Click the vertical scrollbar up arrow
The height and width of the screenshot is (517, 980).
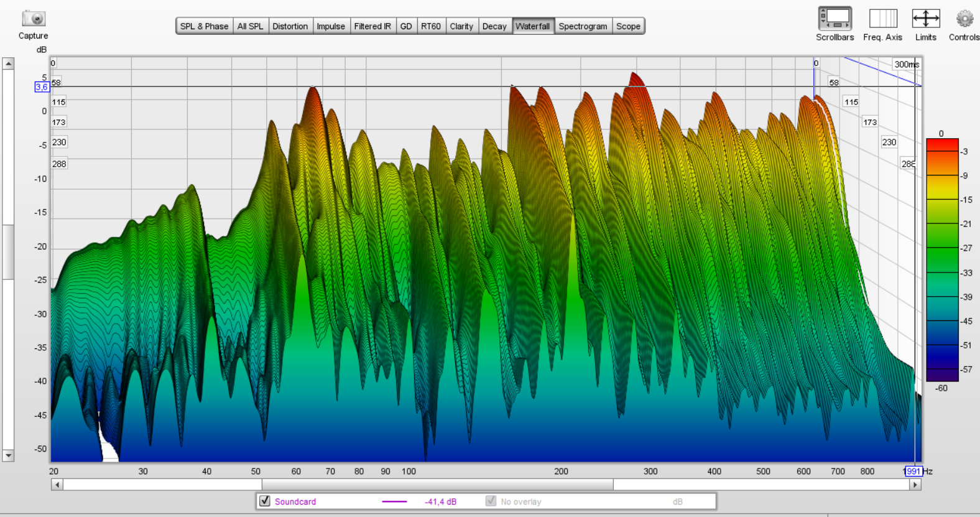pos(8,63)
